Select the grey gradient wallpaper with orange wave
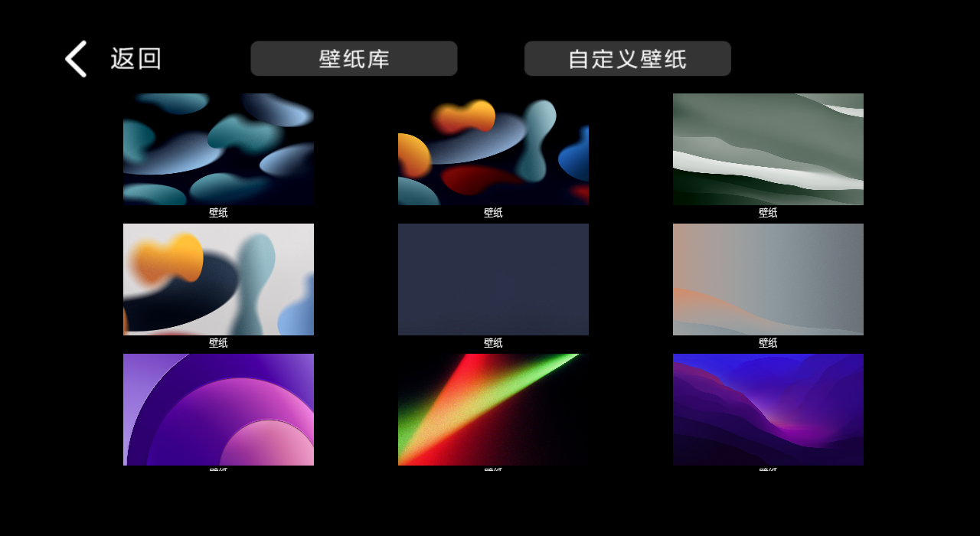980x536 pixels. click(x=768, y=279)
